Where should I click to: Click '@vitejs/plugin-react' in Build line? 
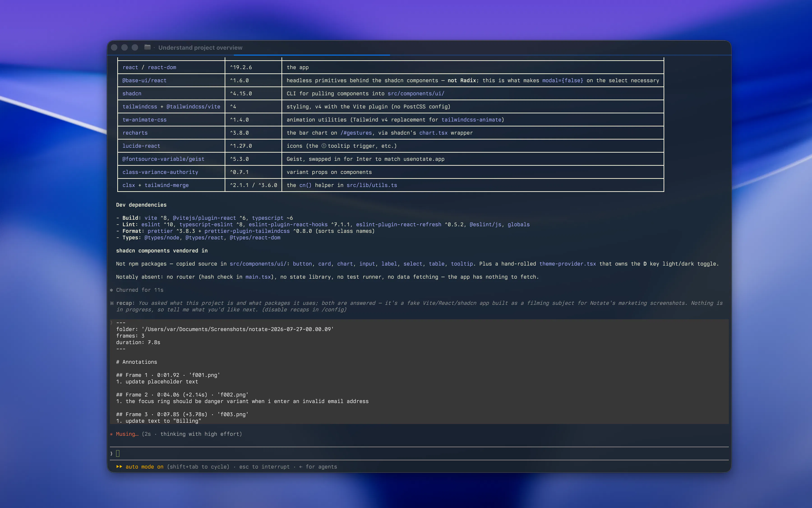204,218
